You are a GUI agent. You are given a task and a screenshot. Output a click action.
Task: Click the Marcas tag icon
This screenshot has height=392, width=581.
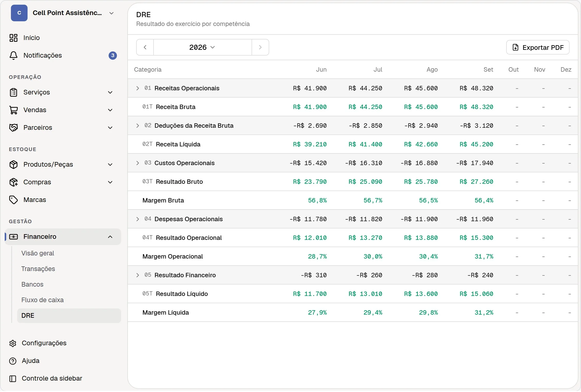[14, 200]
